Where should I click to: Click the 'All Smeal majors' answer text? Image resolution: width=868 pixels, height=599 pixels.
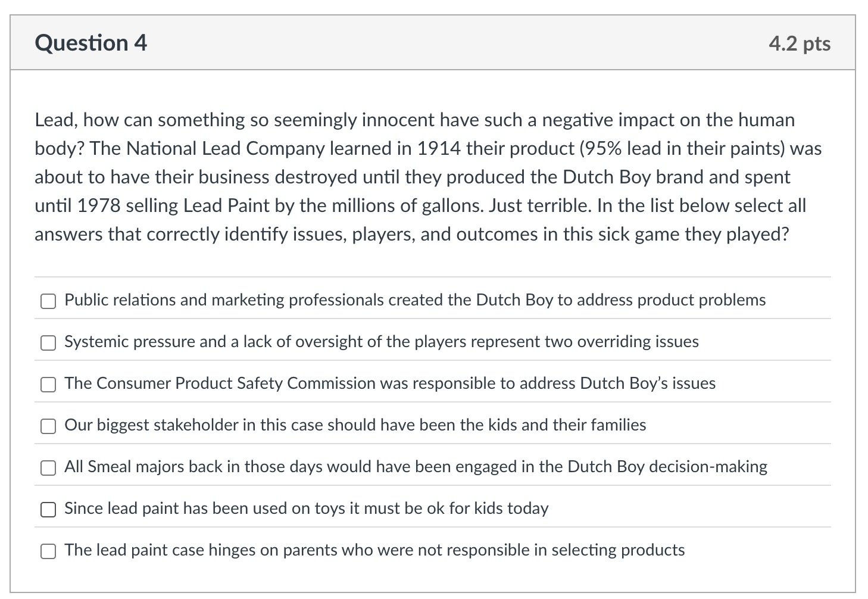click(416, 467)
